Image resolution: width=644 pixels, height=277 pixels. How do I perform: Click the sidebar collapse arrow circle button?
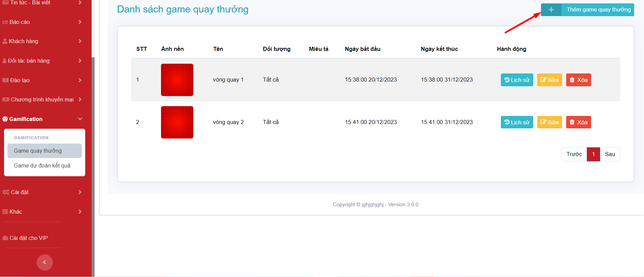44,262
